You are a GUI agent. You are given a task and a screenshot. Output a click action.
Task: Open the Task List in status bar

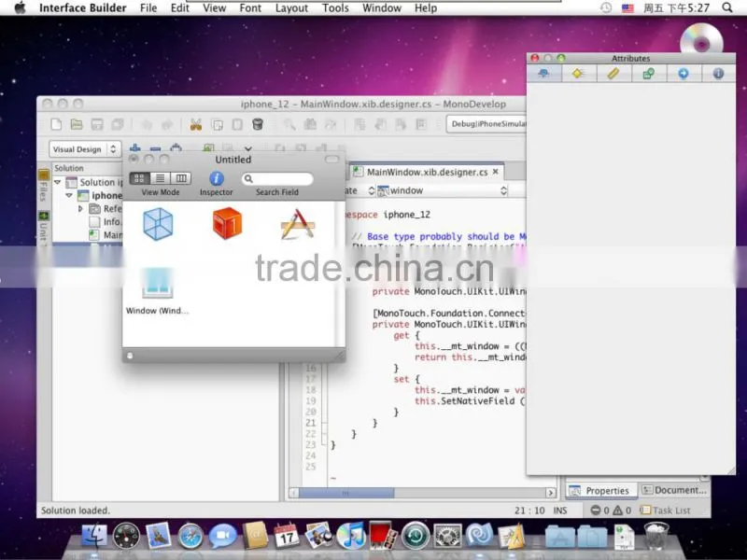[x=665, y=511]
